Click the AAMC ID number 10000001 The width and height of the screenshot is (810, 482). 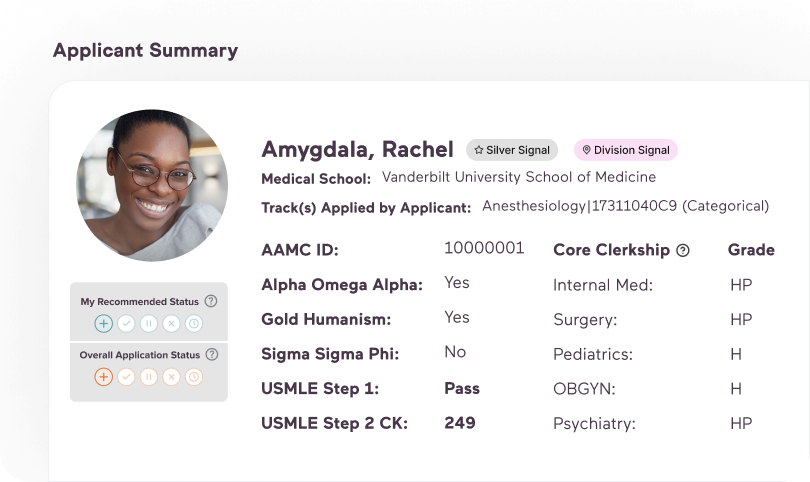tap(484, 248)
